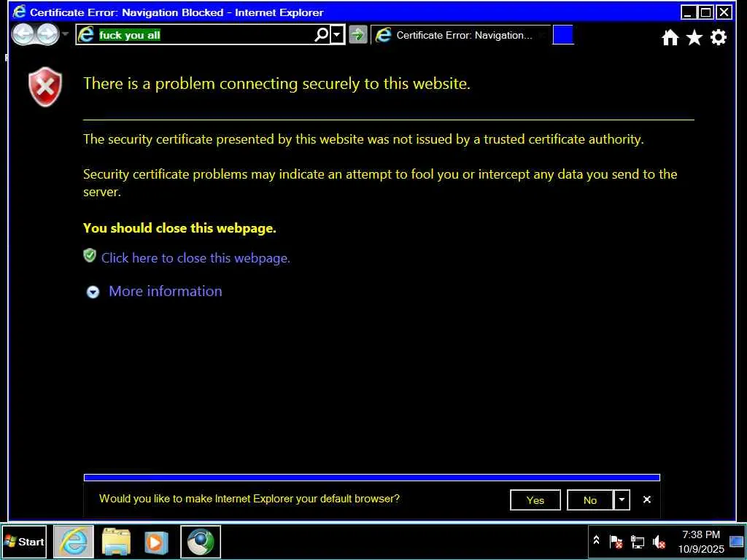747x560 pixels.
Task: Expand More information chevron icon
Action: pos(93,292)
